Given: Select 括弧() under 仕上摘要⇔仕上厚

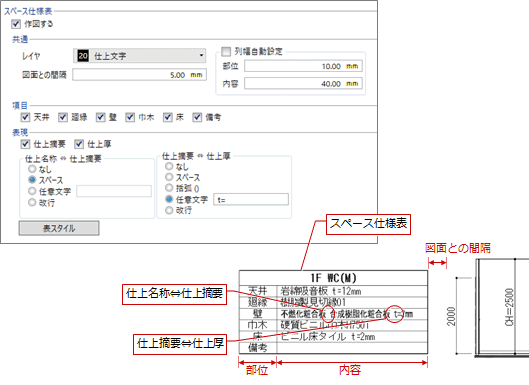Looking at the screenshot, I should point(169,188).
